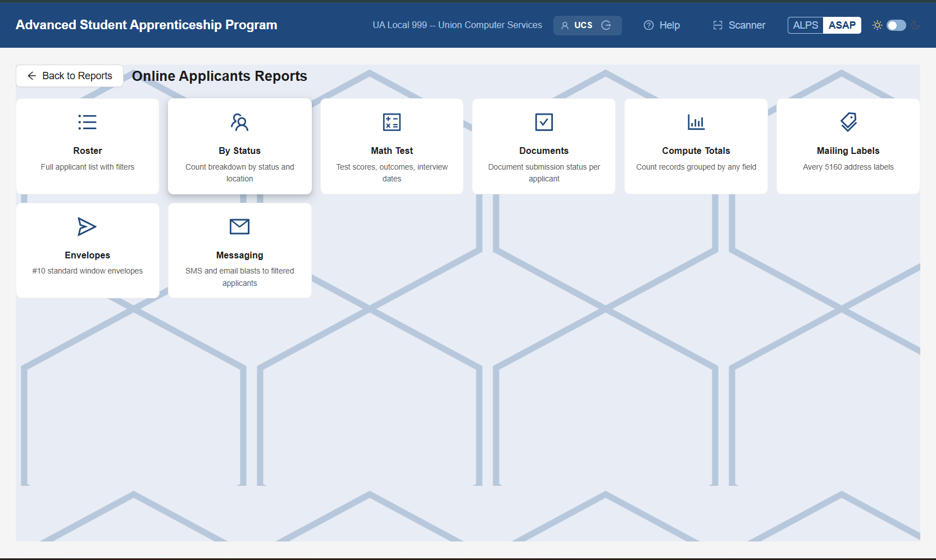Click the By Status people icon

coord(239,122)
